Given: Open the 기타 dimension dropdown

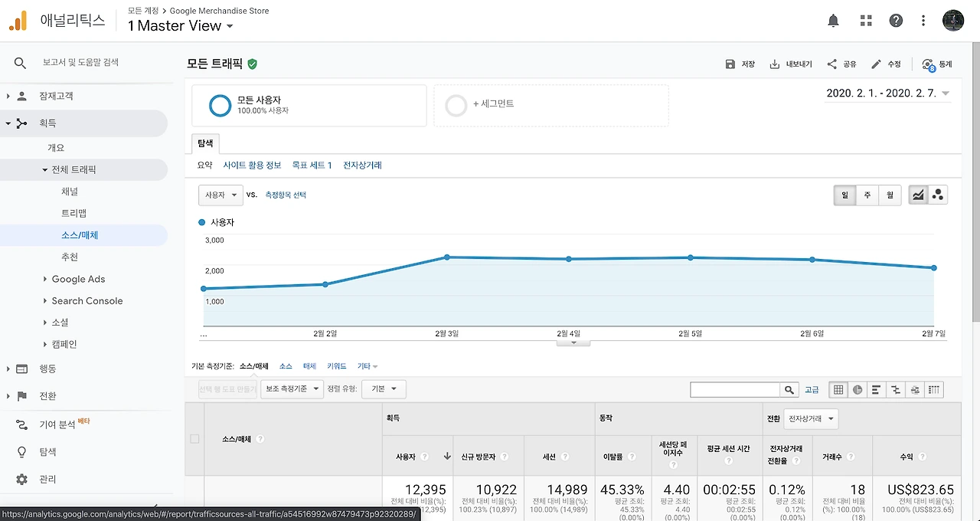Looking at the screenshot, I should pyautogui.click(x=367, y=367).
